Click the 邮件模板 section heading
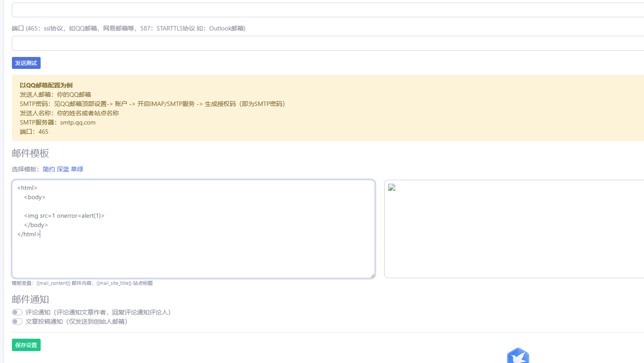Viewport: 644px width, 363px height. [30, 153]
